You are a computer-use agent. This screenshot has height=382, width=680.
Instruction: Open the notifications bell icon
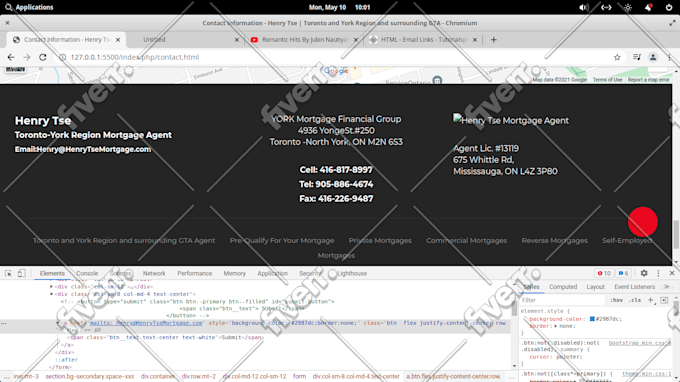point(648,7)
